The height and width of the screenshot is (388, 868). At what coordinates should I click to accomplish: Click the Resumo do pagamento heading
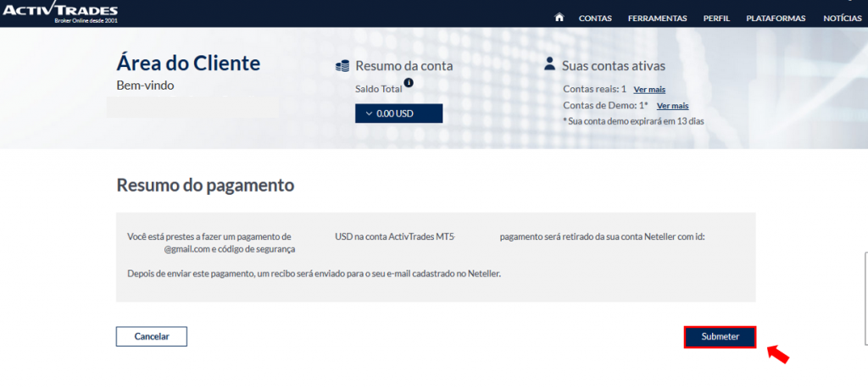coord(205,186)
